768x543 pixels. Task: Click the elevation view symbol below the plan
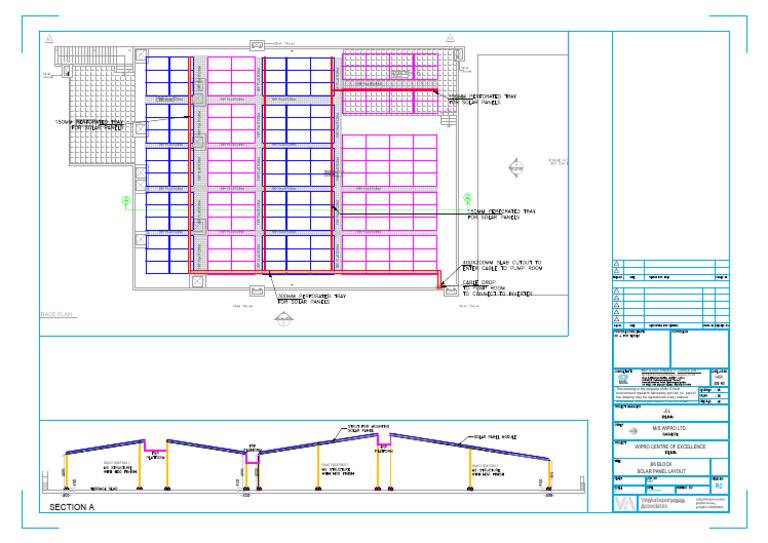284,319
